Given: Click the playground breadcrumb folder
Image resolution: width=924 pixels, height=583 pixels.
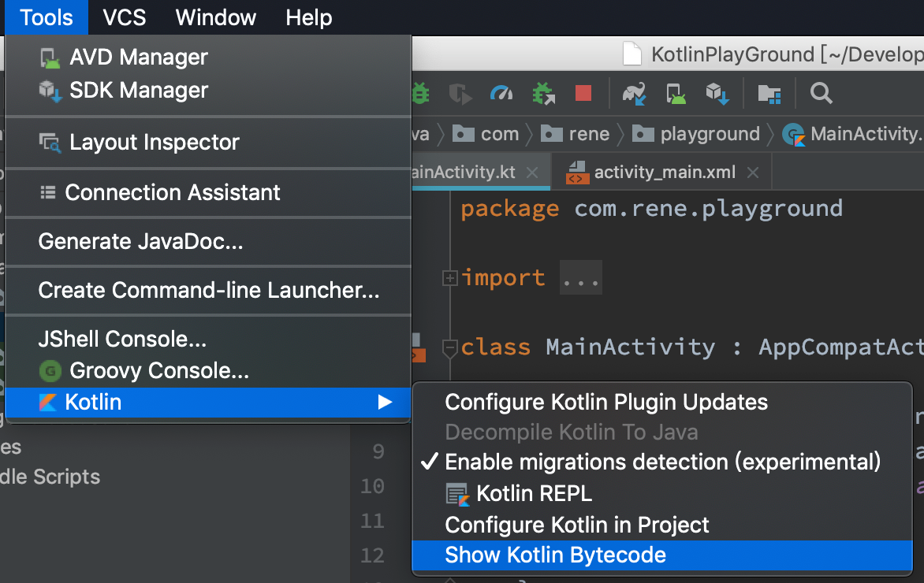Looking at the screenshot, I should (710, 134).
